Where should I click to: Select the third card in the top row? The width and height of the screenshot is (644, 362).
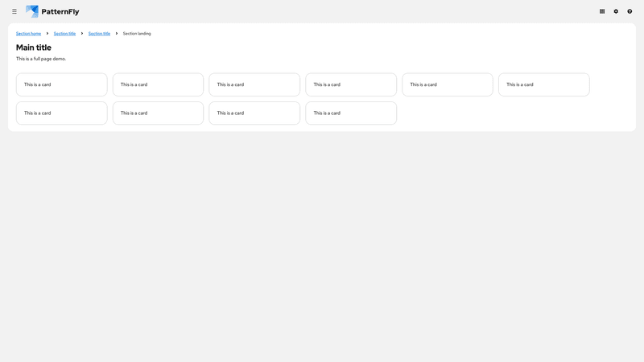click(254, 84)
